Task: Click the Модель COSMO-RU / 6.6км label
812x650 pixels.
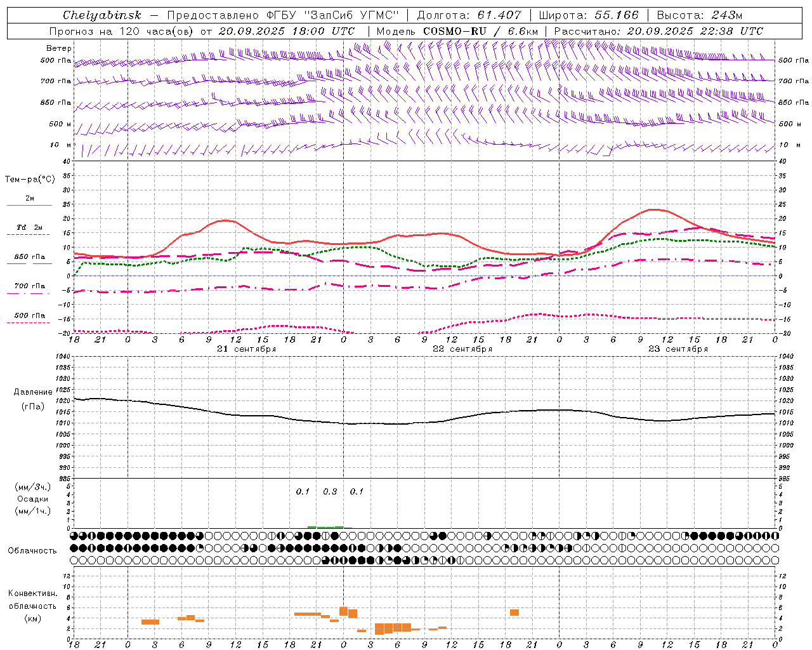Action: [x=457, y=31]
